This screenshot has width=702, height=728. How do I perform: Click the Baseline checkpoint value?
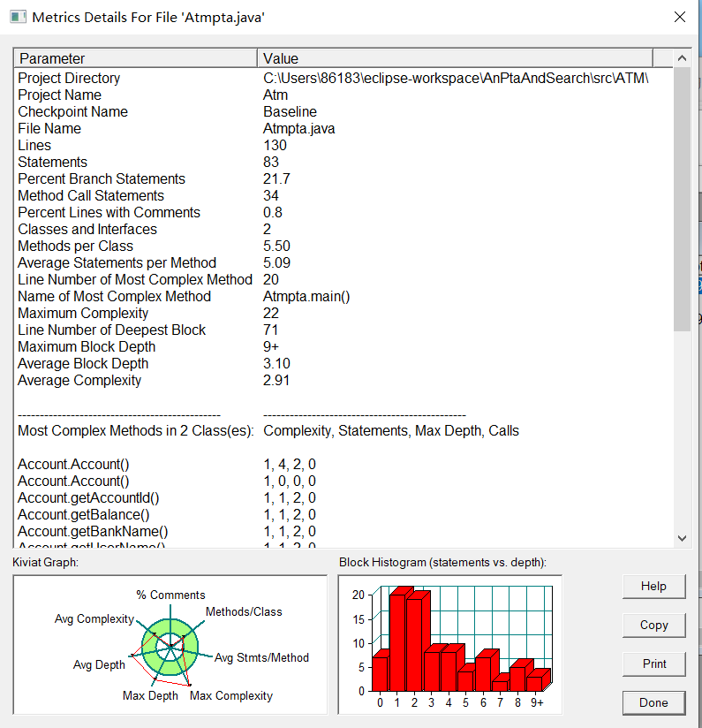(290, 111)
